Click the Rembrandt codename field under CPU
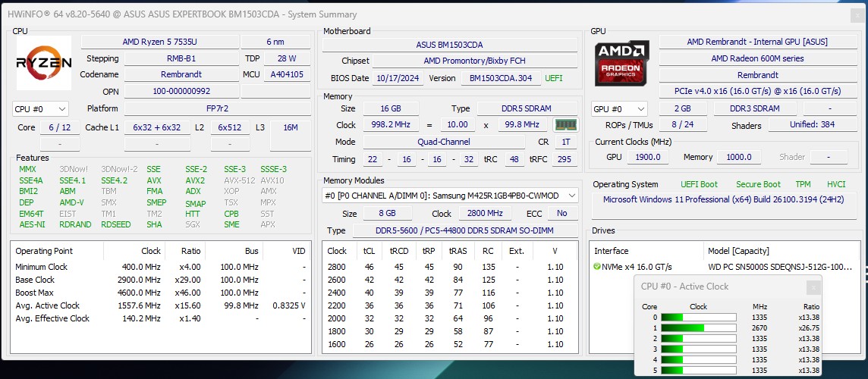 coord(181,74)
